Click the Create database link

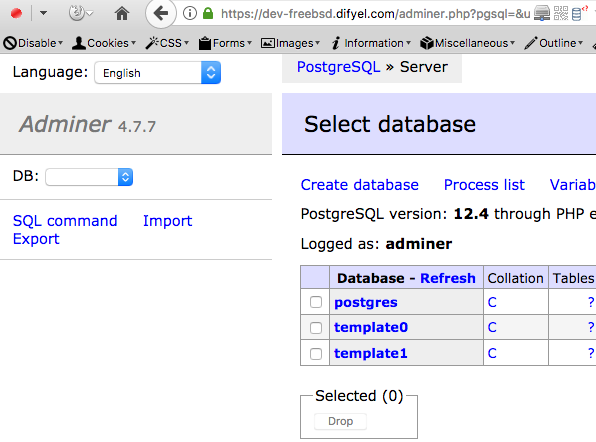pyautogui.click(x=360, y=185)
